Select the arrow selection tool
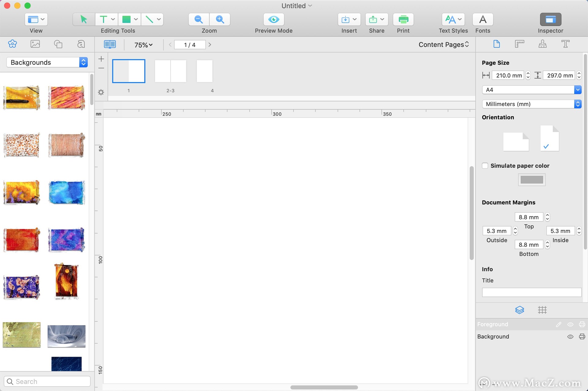The width and height of the screenshot is (588, 391). [x=84, y=19]
